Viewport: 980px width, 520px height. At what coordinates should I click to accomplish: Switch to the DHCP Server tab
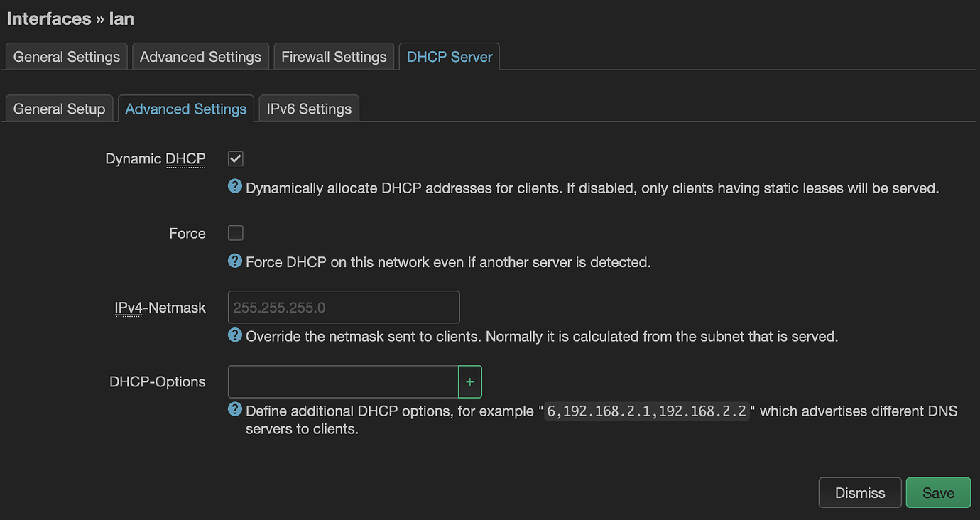point(449,56)
